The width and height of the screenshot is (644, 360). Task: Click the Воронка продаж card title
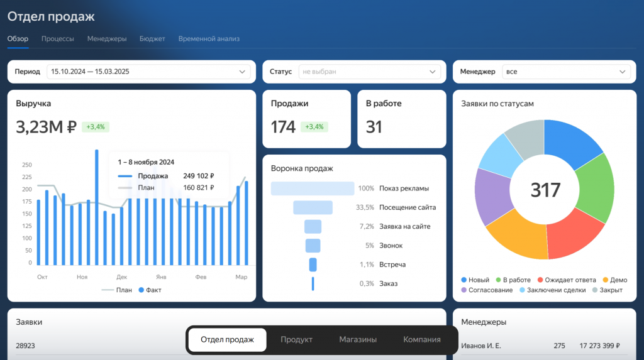coord(302,168)
